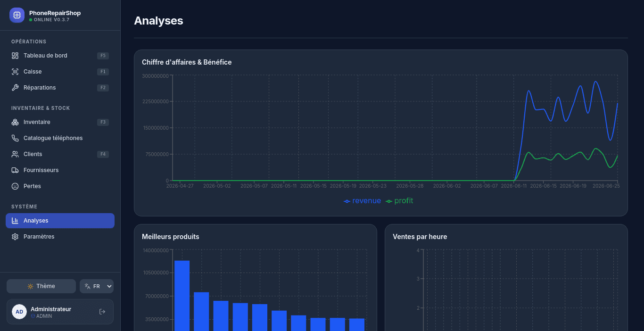Open the Tableau de bord page

coord(60,56)
